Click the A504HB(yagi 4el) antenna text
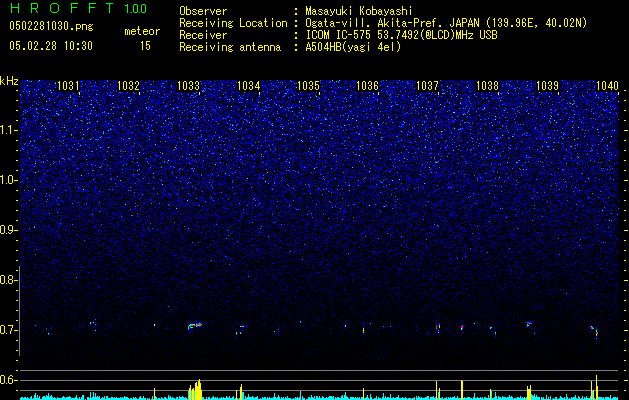Screen dimensions: 629x400 (353, 47)
